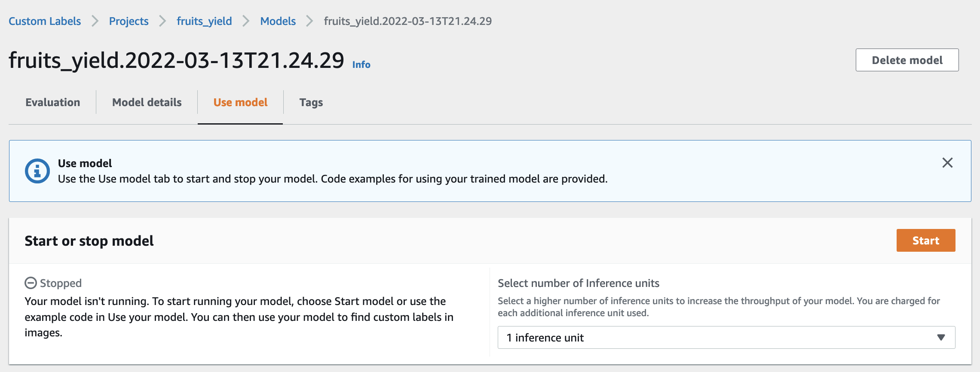Image resolution: width=980 pixels, height=372 pixels.
Task: Select the 1 inference unit combo box
Action: (x=726, y=338)
